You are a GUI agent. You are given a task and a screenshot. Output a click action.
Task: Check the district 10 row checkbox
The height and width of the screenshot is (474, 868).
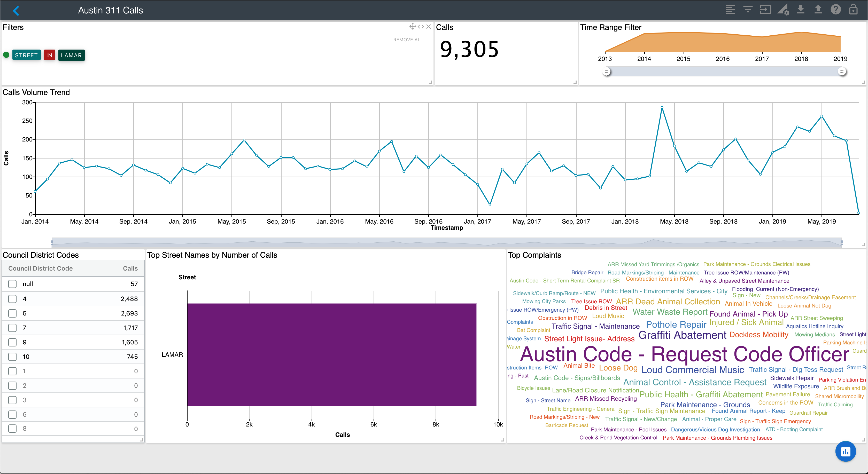tap(12, 357)
